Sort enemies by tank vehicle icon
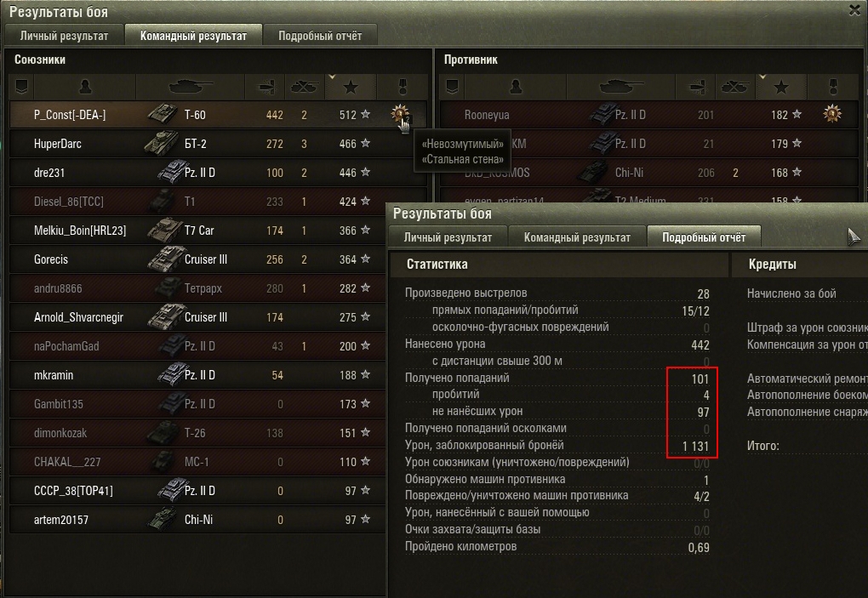868x598 pixels. pyautogui.click(x=620, y=87)
